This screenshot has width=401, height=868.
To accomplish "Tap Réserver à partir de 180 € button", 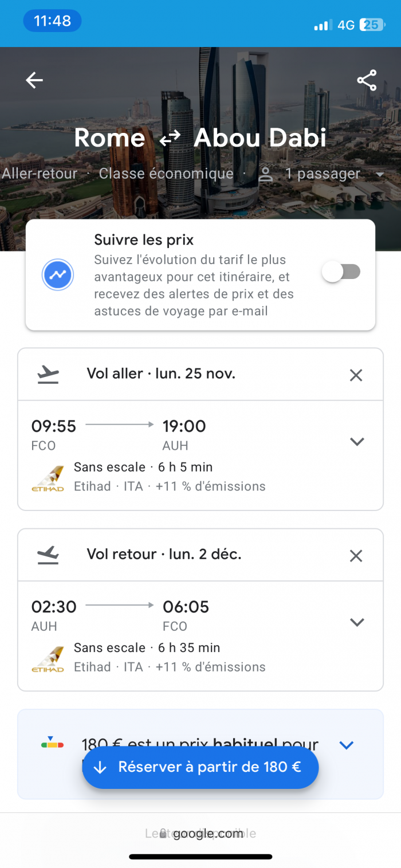I will click(200, 767).
